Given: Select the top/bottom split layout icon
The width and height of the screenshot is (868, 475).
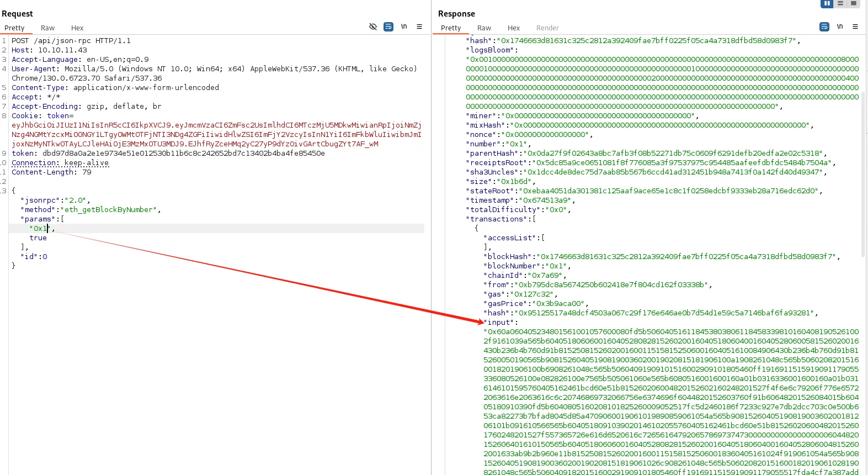Looking at the screenshot, I should (x=840, y=3).
